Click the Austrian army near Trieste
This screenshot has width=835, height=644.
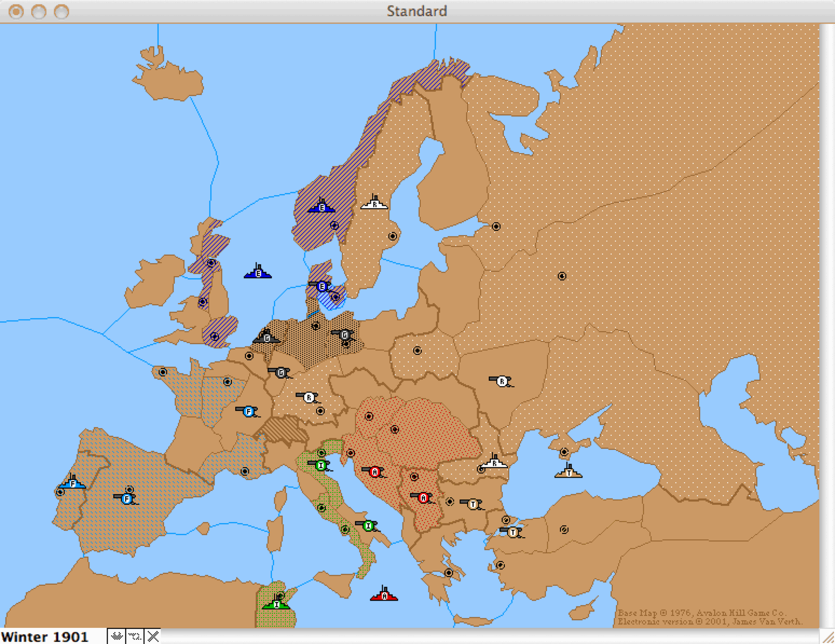pos(374,472)
